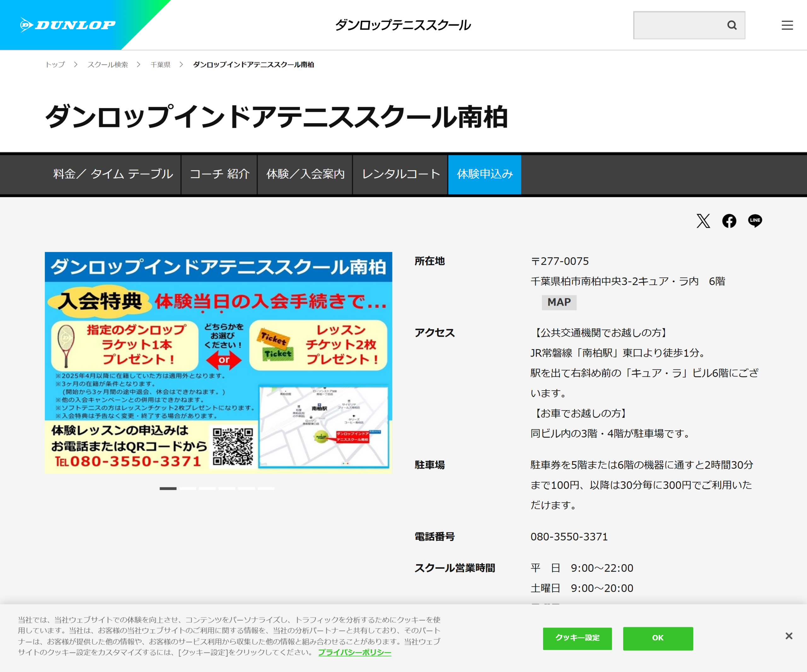This screenshot has width=807, height=672.
Task: Open the コーチ紹介 tab
Action: pyautogui.click(x=219, y=174)
